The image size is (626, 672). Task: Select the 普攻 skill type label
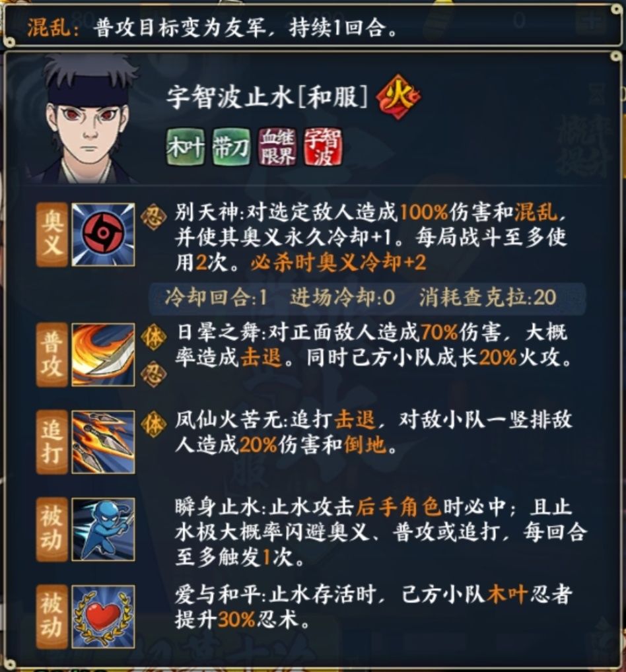52,355
